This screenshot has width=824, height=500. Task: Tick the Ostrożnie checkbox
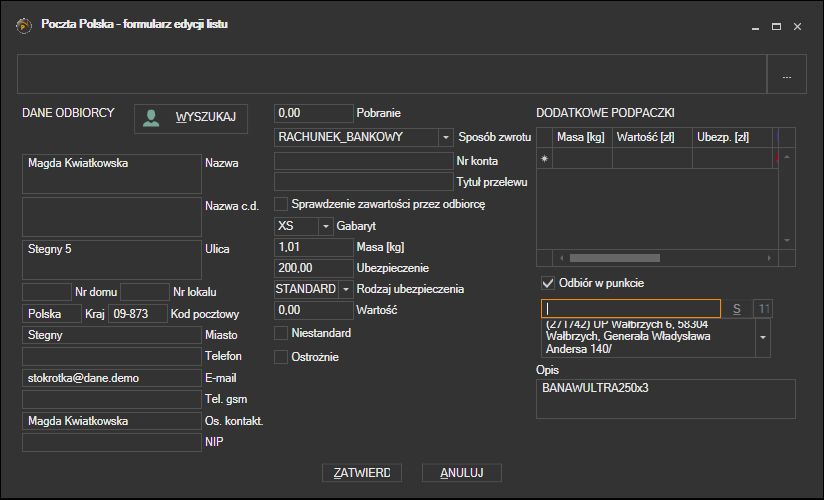(281, 357)
